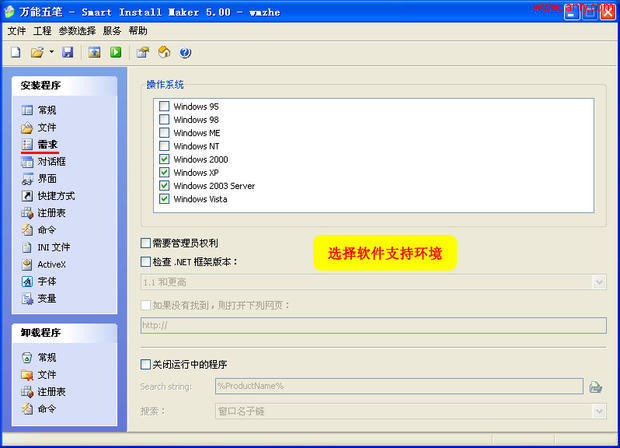Screen dimensions: 620x448
Task: Click the Open project folder icon
Action: (37, 52)
